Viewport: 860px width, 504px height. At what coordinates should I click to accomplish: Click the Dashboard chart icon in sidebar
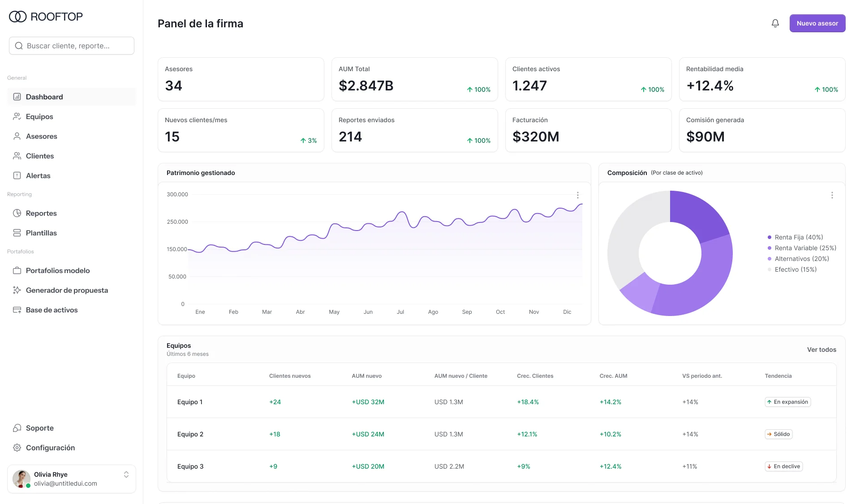[17, 97]
